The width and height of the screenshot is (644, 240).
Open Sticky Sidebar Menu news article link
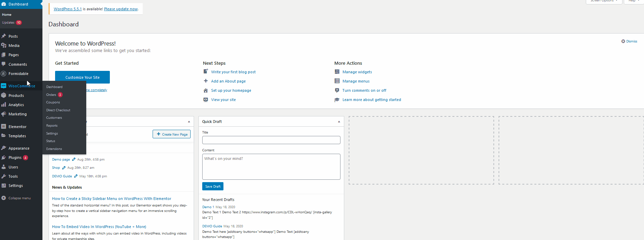coord(112,199)
